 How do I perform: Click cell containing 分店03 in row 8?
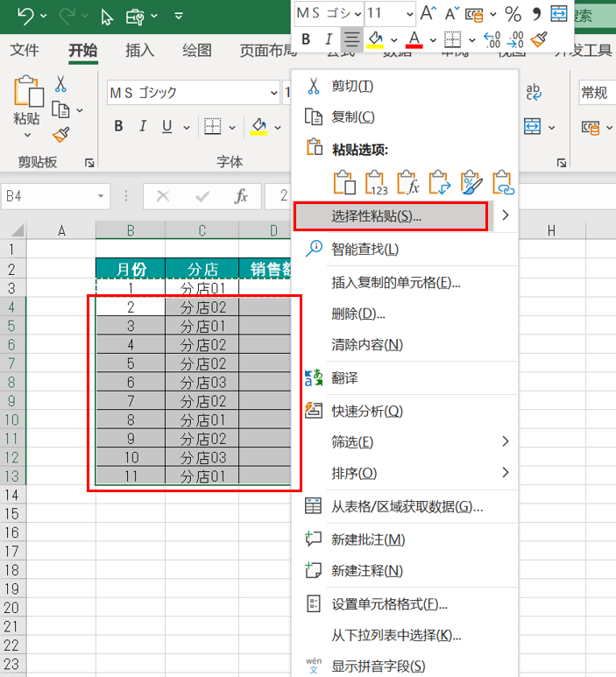coord(202,383)
